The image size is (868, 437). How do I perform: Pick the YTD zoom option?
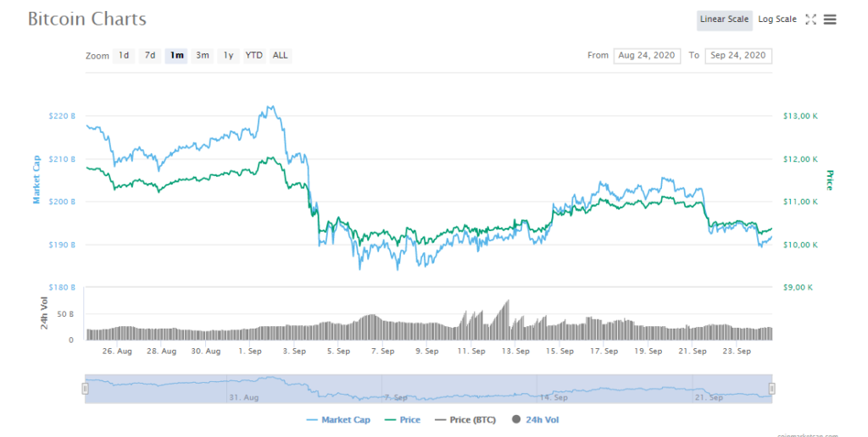[254, 55]
